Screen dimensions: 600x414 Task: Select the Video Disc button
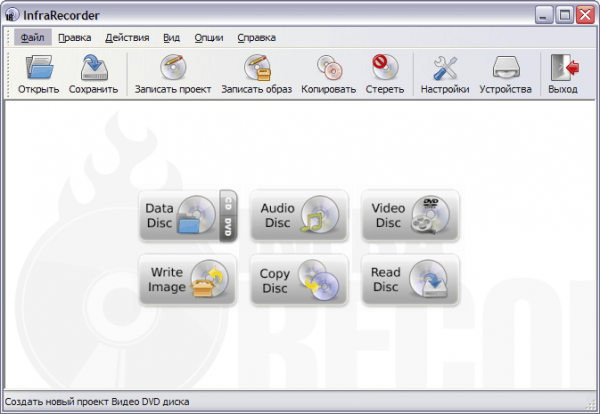point(409,216)
